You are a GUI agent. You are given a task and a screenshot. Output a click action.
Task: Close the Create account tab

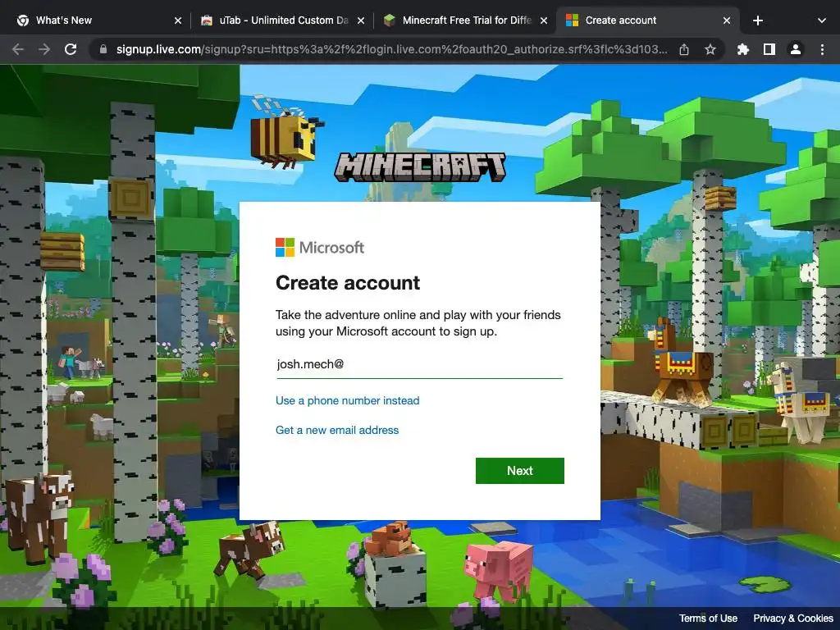coord(727,21)
